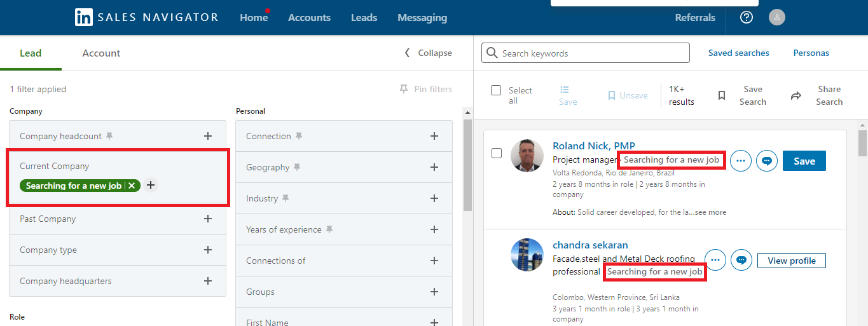Click pin icon next to Geography
Viewport: 868px width, 326px height.
pyautogui.click(x=297, y=167)
